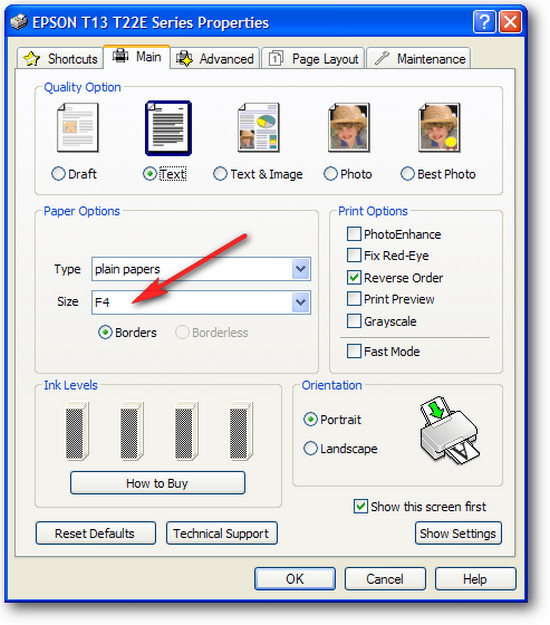Select the Borders radio button
550x625 pixels.
point(105,332)
